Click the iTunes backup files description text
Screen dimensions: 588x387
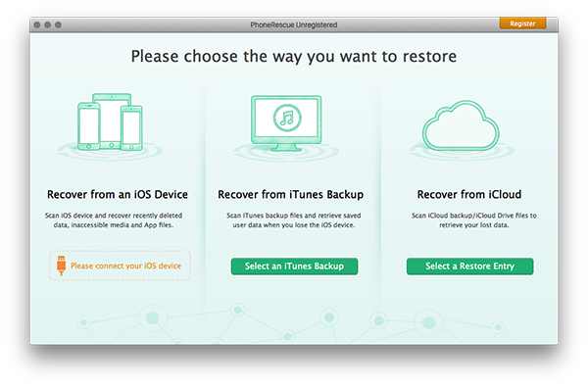(294, 220)
